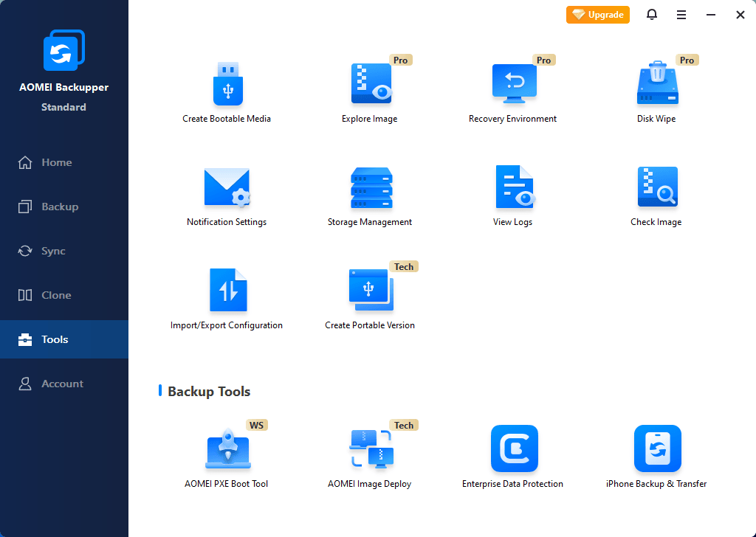Screen dimensions: 756x537
Task: Open the Explore Image tool icon
Action: (x=371, y=83)
